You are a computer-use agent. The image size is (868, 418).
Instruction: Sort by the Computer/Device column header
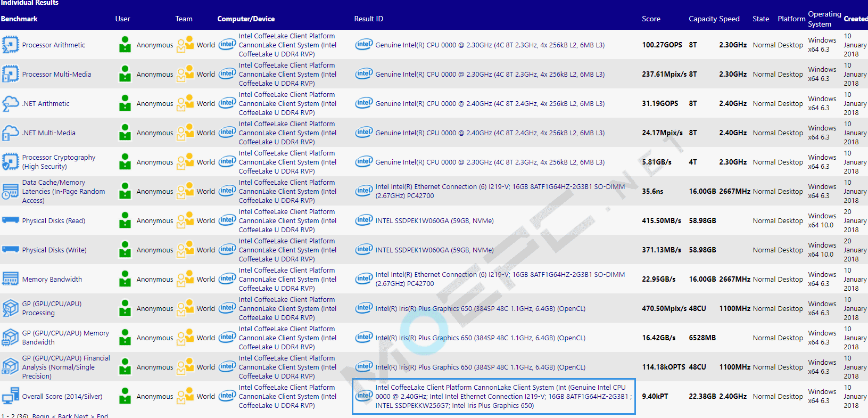point(246,19)
